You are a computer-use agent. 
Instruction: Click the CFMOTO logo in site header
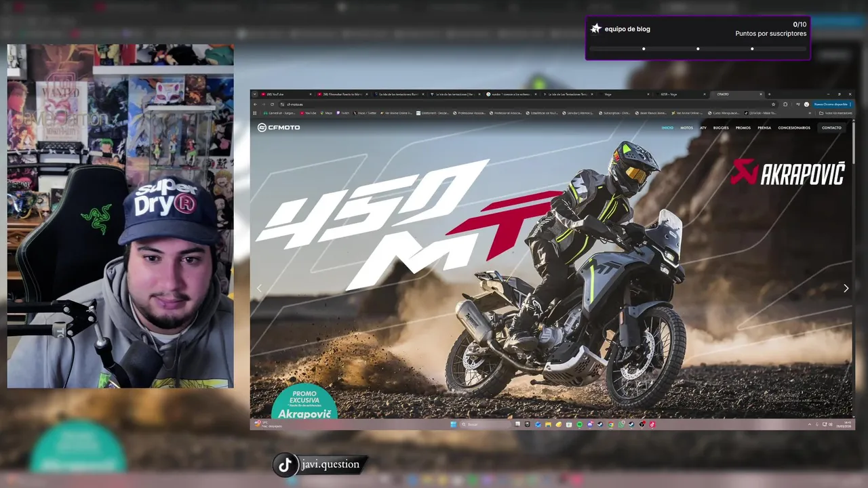coord(278,127)
